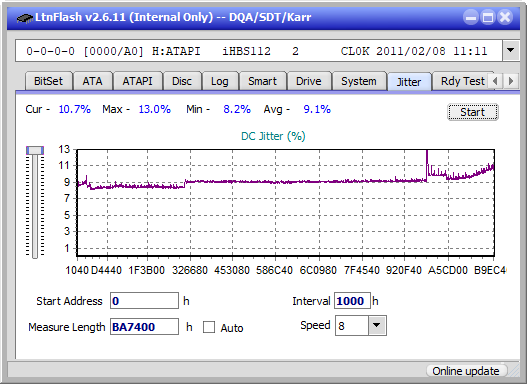
Task: Open the Disc tab
Action: [x=182, y=81]
